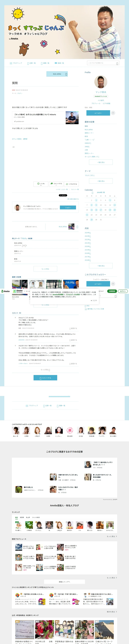Open ブログトップ in the bottom navigation
This screenshot has width=129, height=644.
click(x=32, y=406)
